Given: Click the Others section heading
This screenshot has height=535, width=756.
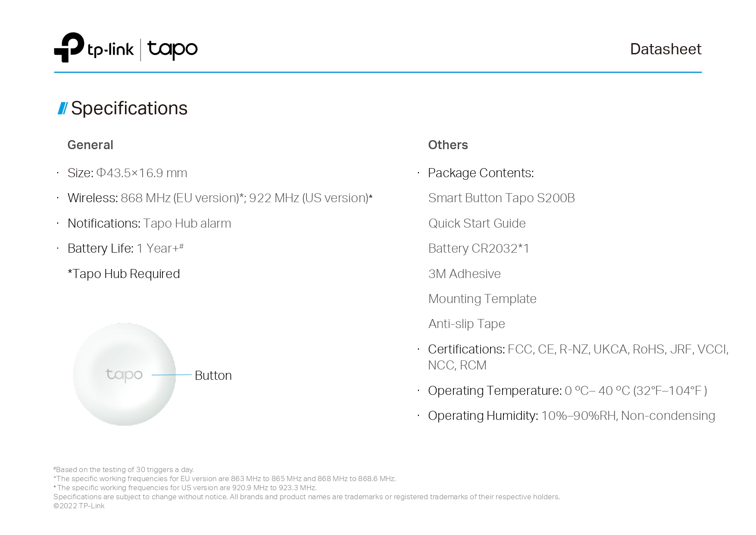Looking at the screenshot, I should pyautogui.click(x=448, y=145).
